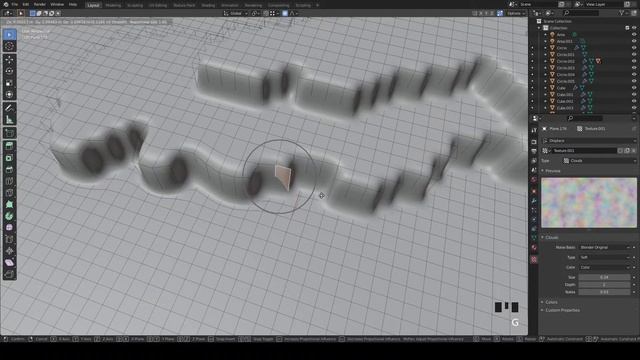Toggle visibility of Circle.002 object
Viewport: 640px width, 360px height.
[634, 61]
